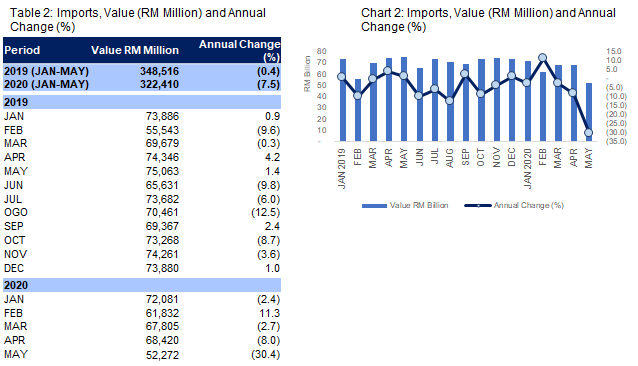The height and width of the screenshot is (366, 638).
Task: Click the FEB 2020 annual change peak marker
Action: 542,58
